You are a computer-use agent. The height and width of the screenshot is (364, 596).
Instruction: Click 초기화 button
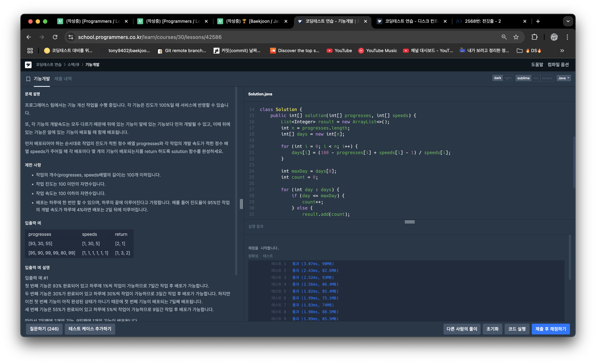[x=493, y=329]
